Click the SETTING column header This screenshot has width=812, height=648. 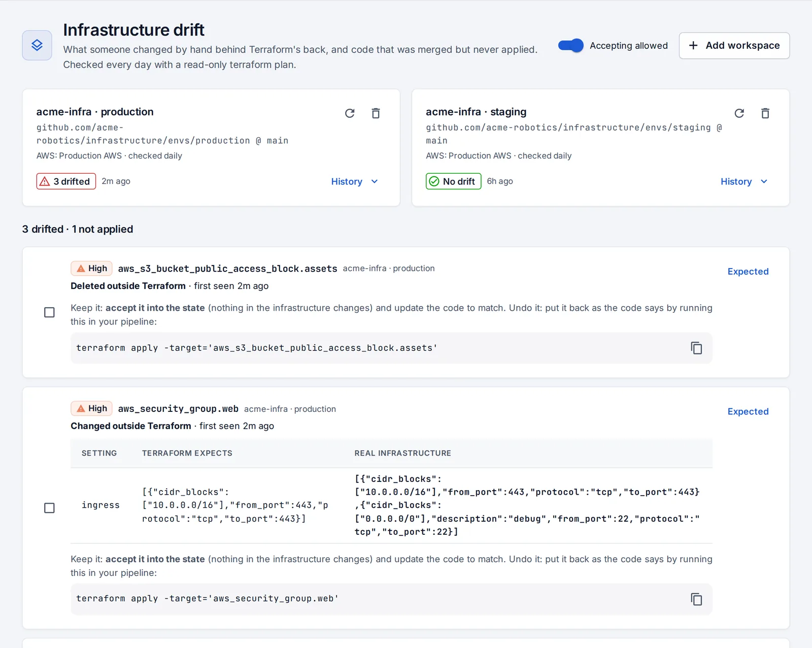click(x=99, y=453)
